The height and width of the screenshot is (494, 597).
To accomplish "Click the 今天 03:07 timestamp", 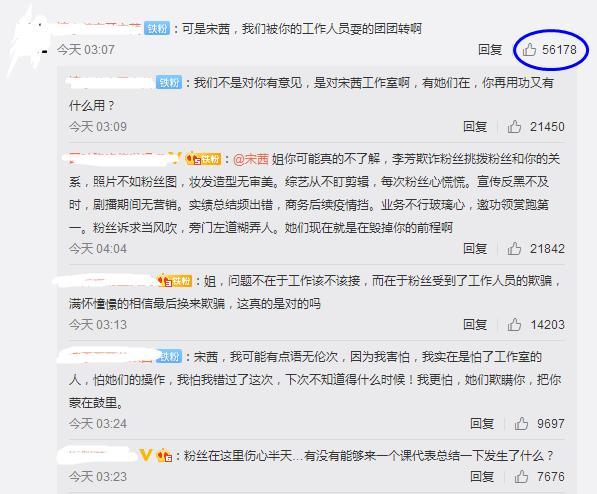I will click(x=86, y=50).
